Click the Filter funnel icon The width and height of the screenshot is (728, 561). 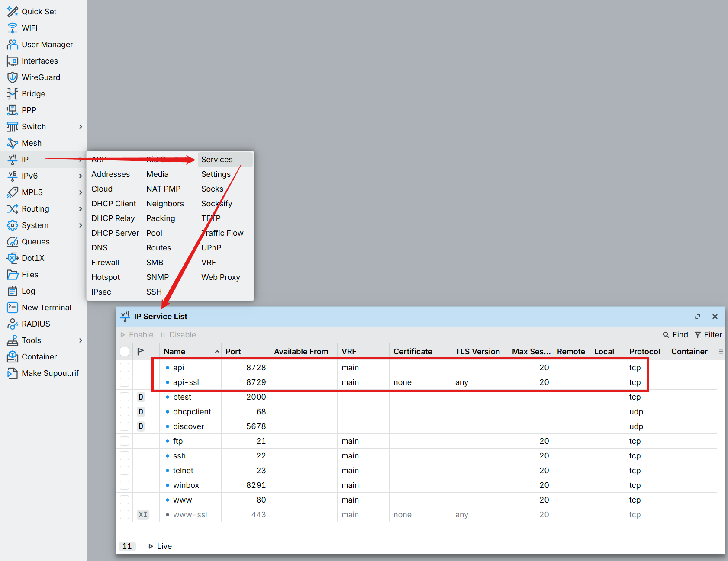tap(698, 335)
